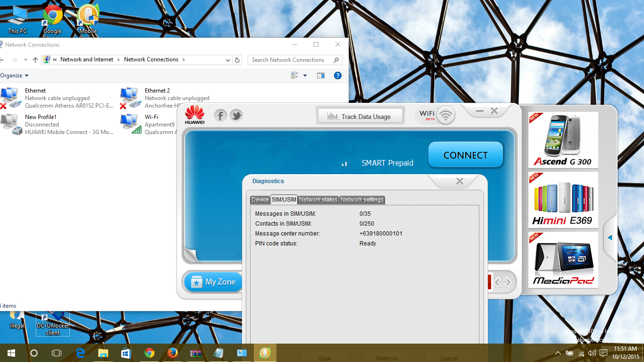Select the illegal desktop icon

coord(17,321)
